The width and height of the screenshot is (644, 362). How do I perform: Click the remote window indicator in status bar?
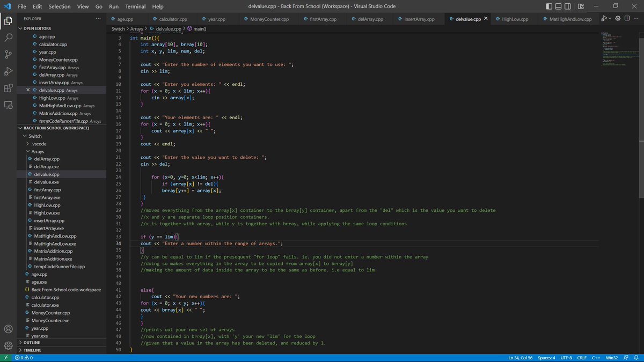[5, 358]
